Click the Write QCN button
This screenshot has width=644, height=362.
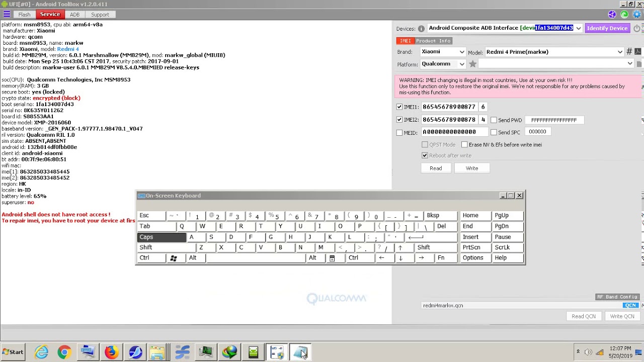[622, 316]
